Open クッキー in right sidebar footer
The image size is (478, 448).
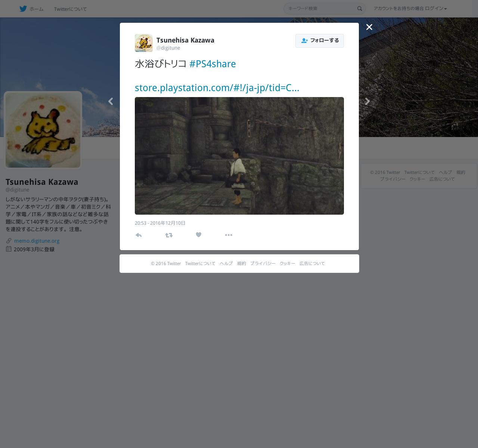(417, 179)
